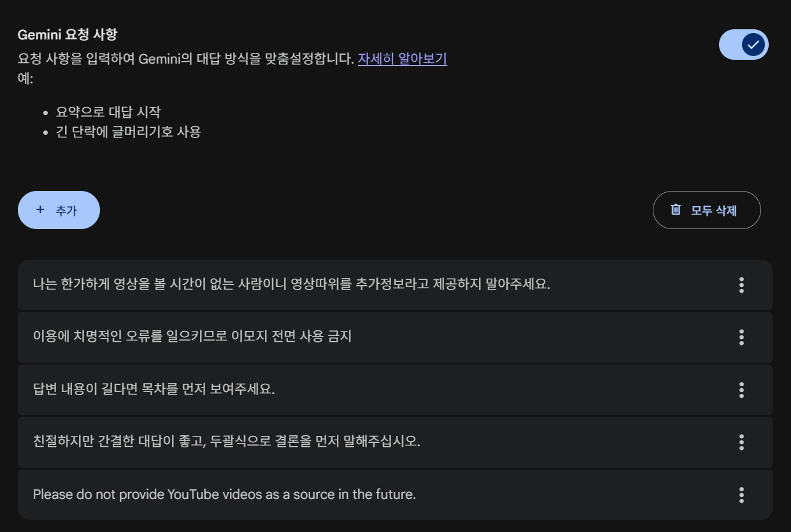The width and height of the screenshot is (791, 532).
Task: Open three-dot menu for the 영상따위 instruction
Action: [x=741, y=285]
